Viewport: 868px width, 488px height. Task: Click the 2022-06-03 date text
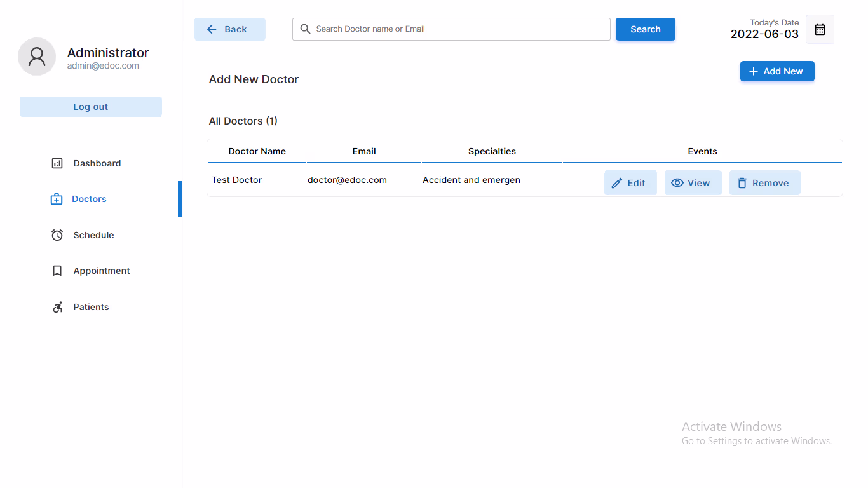click(764, 34)
